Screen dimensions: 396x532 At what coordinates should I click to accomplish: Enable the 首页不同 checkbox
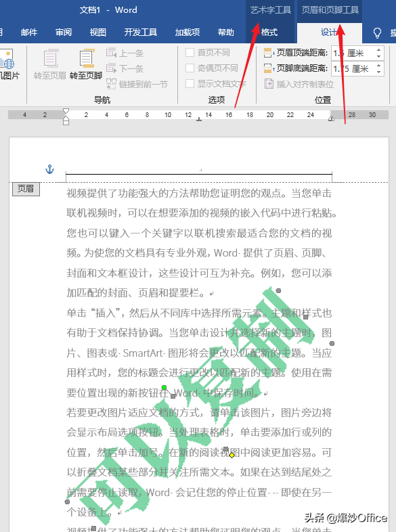[190, 53]
